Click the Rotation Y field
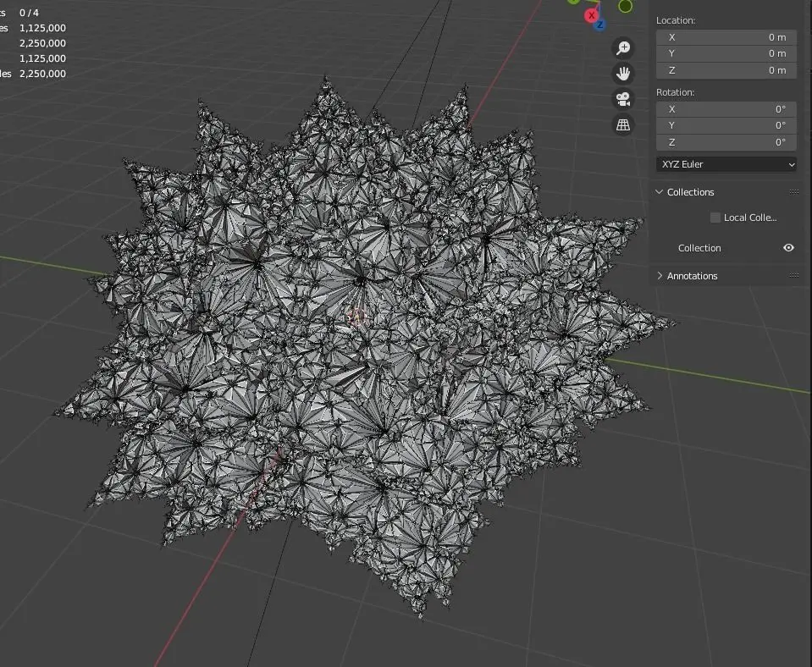Image resolution: width=812 pixels, height=667 pixels. (726, 125)
